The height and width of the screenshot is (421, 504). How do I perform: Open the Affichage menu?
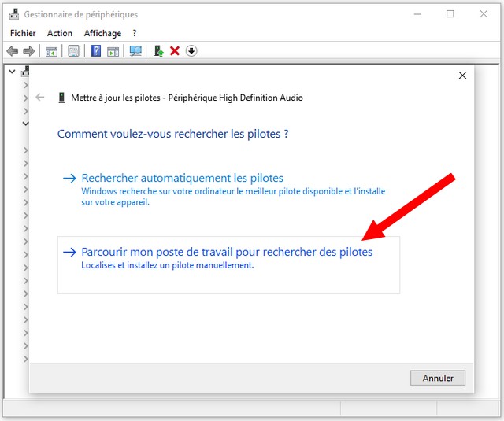(x=102, y=33)
